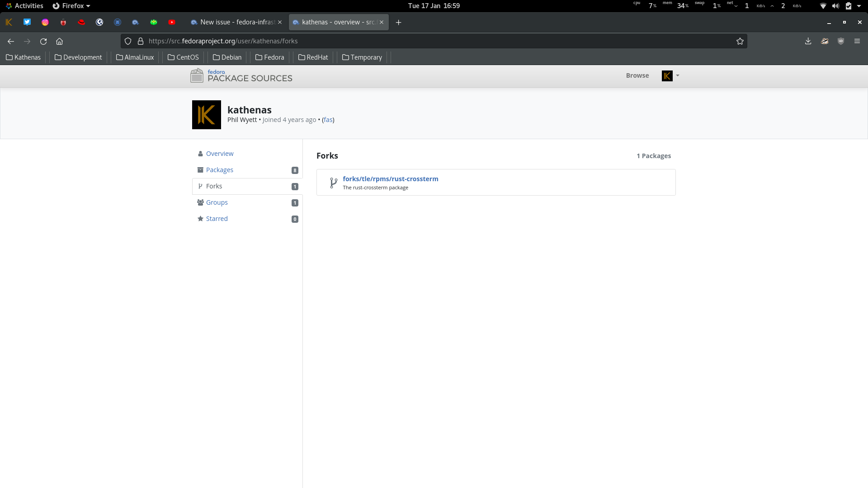
Task: Click the kathenas profile avatar image
Action: (x=207, y=115)
